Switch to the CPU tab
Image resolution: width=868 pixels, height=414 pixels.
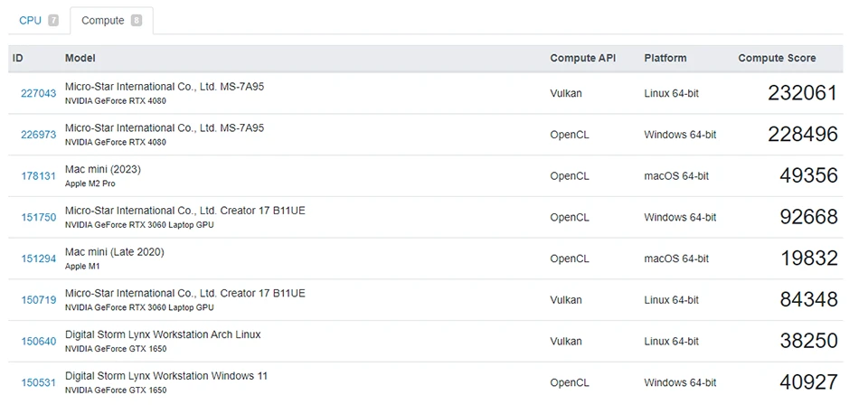[x=30, y=20]
